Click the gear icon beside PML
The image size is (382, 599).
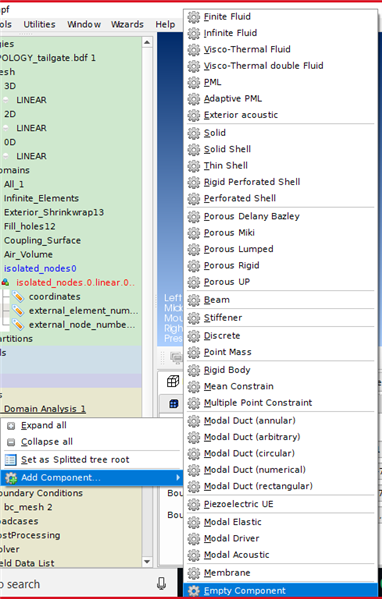click(194, 83)
